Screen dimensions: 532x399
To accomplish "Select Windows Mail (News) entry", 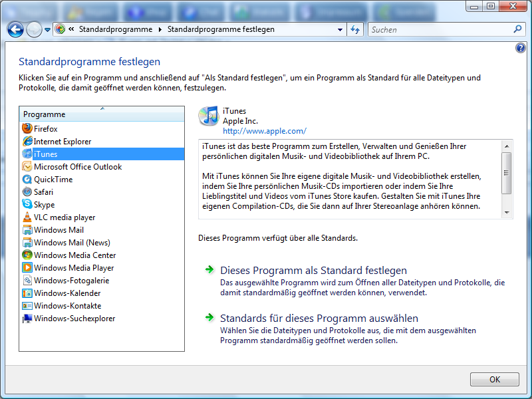I will (102, 242).
